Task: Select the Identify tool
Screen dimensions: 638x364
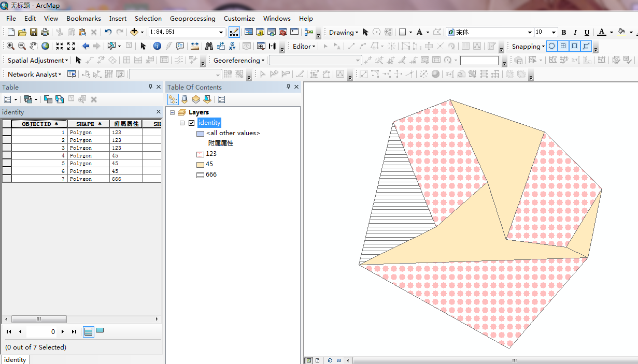Action: tap(157, 46)
